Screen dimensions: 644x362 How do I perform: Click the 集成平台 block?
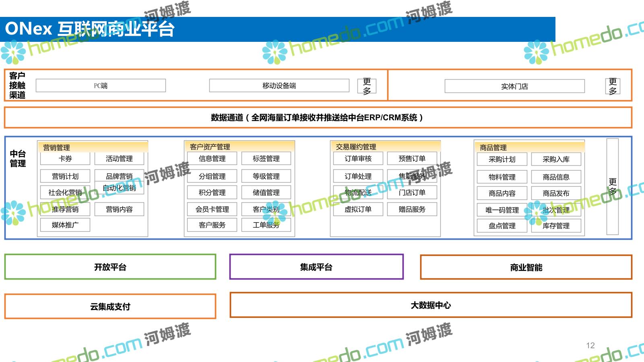(316, 267)
